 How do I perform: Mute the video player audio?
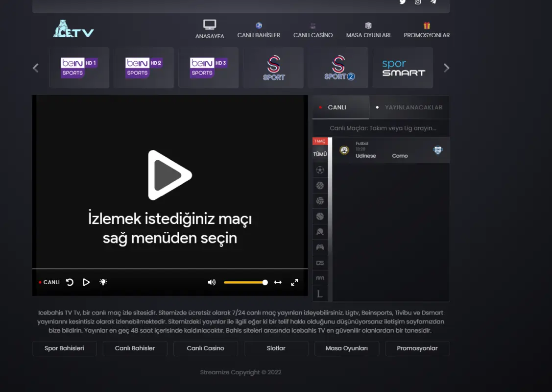click(211, 282)
